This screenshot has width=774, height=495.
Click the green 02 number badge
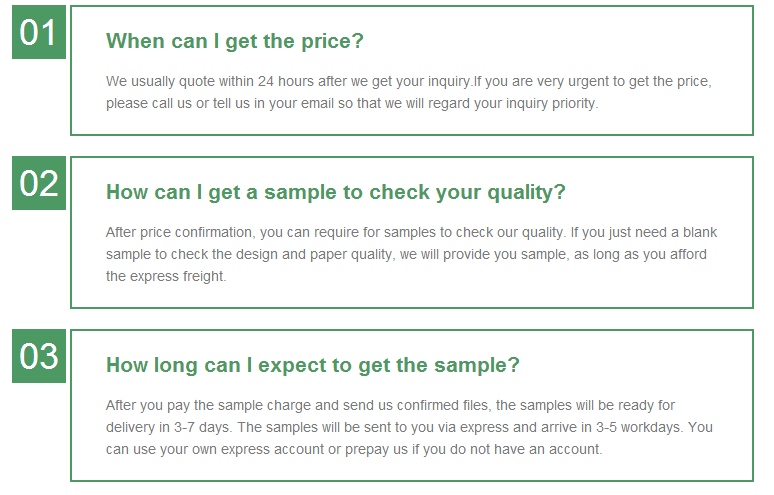[x=39, y=183]
